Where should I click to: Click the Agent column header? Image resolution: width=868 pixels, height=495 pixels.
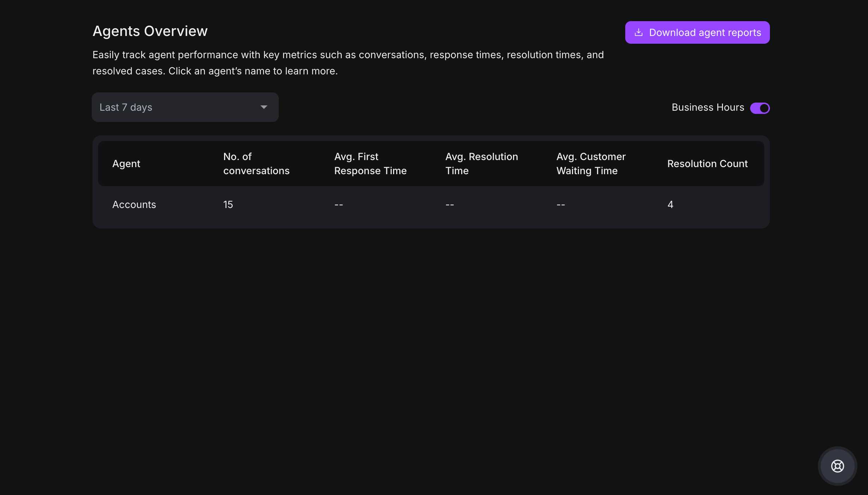tap(126, 164)
